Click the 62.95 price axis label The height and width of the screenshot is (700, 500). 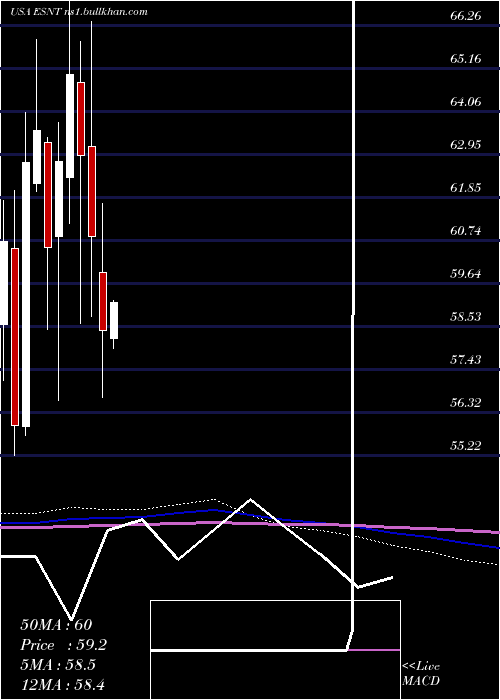click(467, 145)
